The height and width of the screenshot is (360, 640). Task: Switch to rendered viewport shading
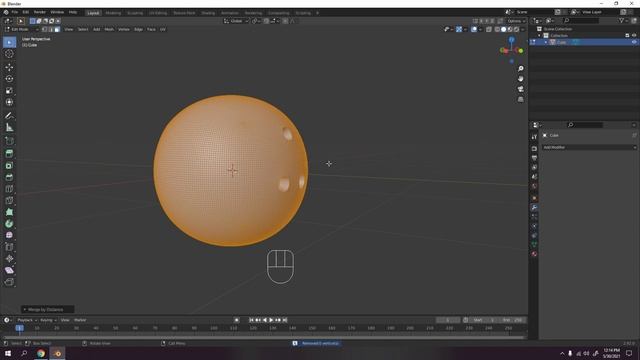[516, 29]
